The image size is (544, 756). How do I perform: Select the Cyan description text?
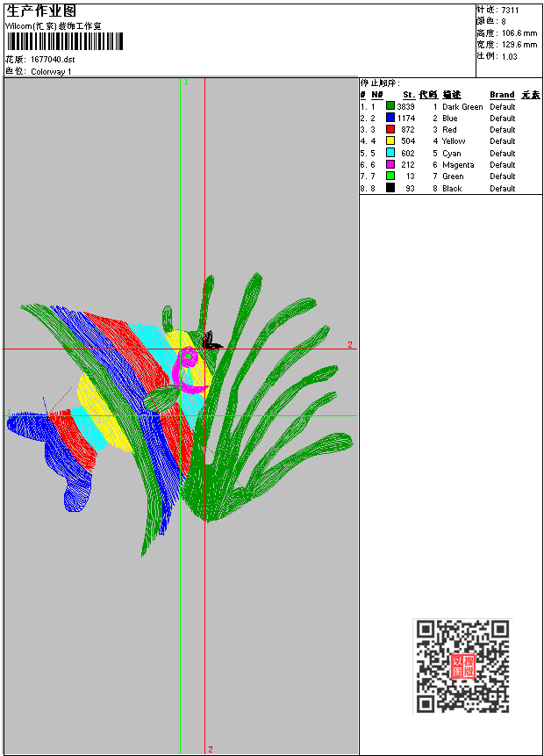point(452,154)
